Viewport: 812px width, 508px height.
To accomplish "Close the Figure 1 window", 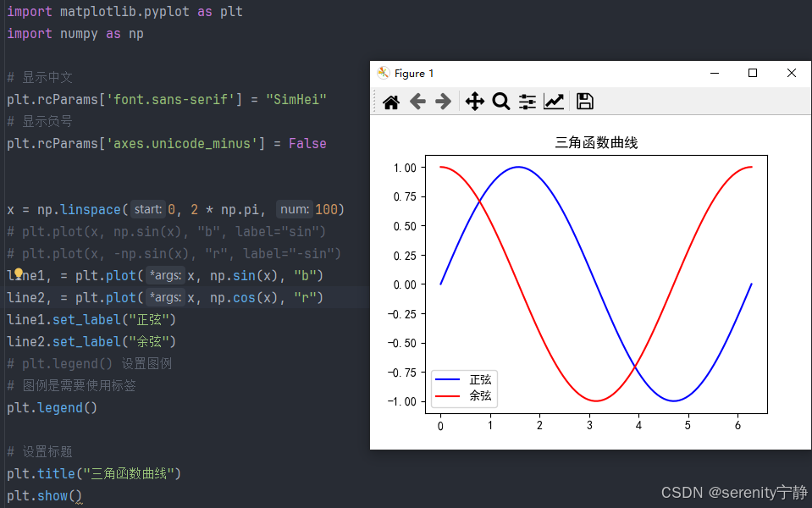I will tap(792, 73).
